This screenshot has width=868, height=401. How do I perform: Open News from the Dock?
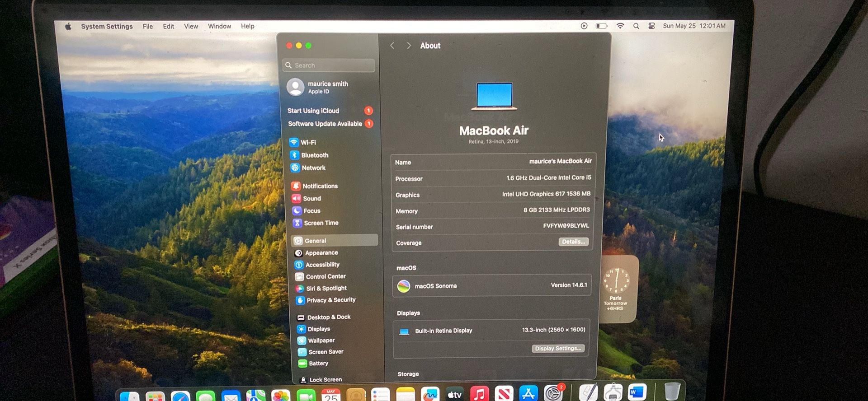coord(504,394)
